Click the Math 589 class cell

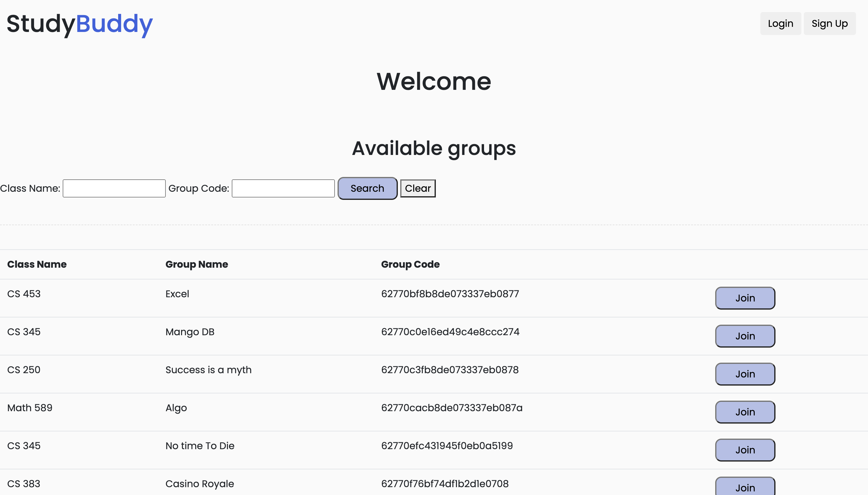(x=30, y=408)
